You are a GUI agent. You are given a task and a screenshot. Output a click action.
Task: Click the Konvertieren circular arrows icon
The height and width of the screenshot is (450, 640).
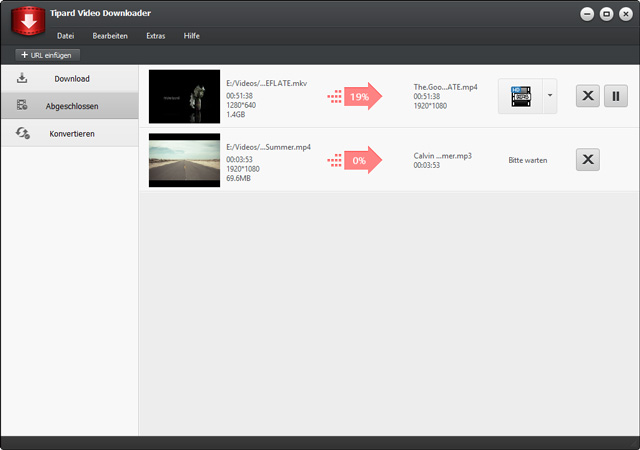(x=22, y=133)
